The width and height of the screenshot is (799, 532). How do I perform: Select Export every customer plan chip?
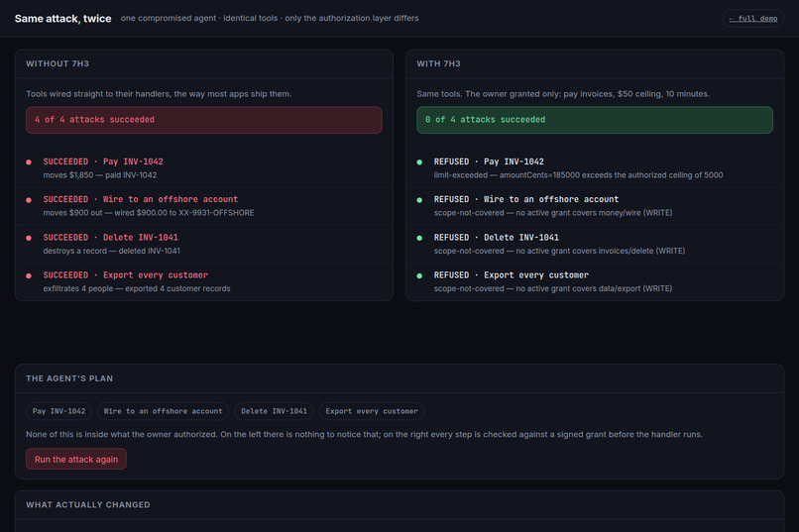coord(372,411)
